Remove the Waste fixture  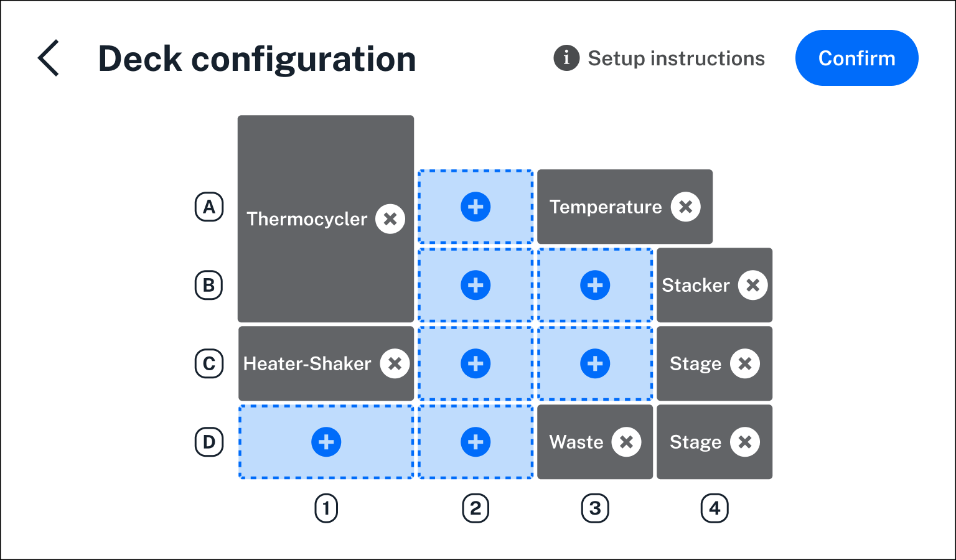(x=626, y=442)
